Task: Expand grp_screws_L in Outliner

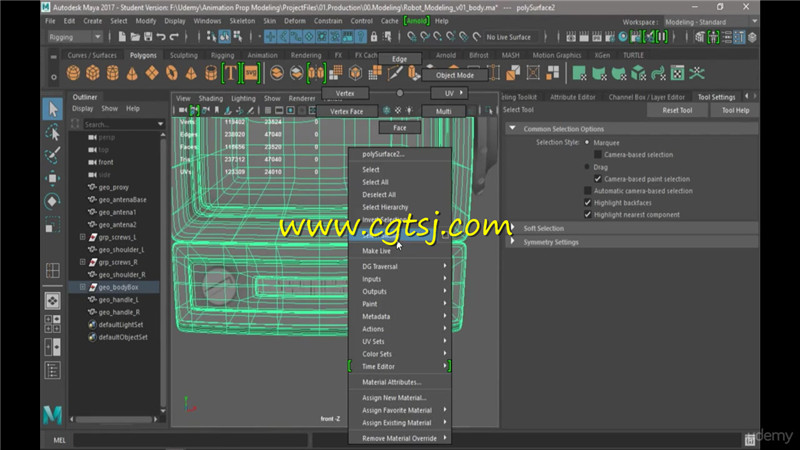Action: (83, 237)
